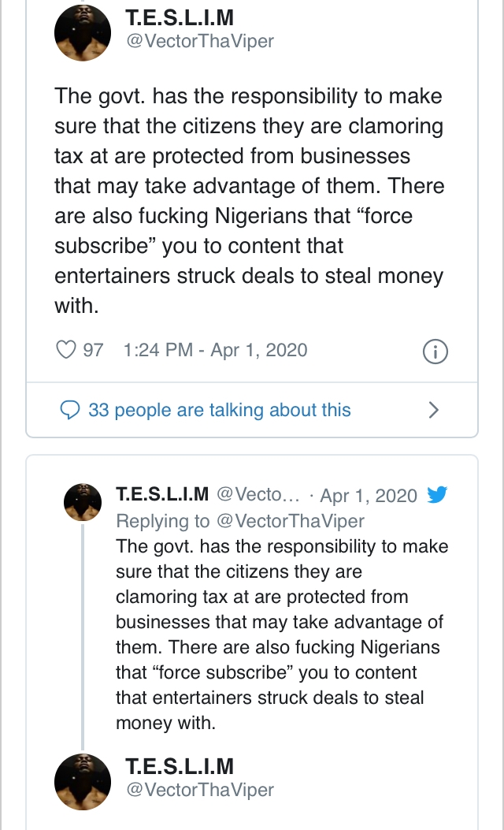This screenshot has width=504, height=830.
Task: Like the tweet with 97 likes
Action: tap(67, 350)
